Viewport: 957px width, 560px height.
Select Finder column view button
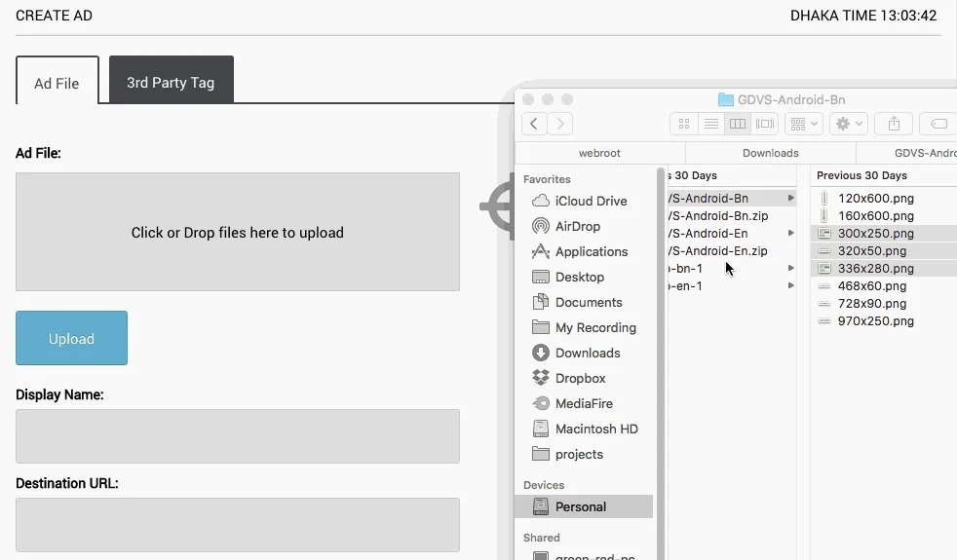738,124
